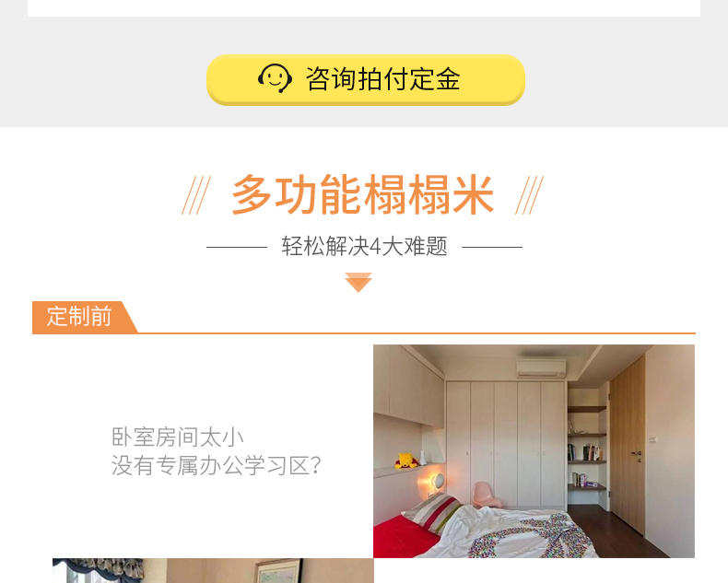Open the bedroom photo thumbnail
This screenshot has height=583, width=728.
(x=534, y=450)
